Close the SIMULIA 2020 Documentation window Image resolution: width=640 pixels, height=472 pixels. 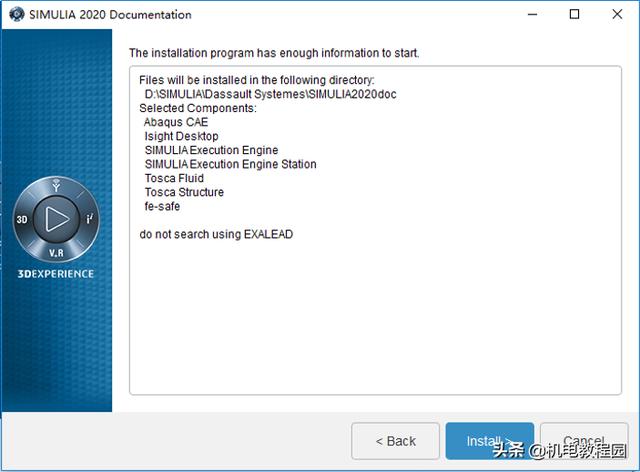click(617, 14)
